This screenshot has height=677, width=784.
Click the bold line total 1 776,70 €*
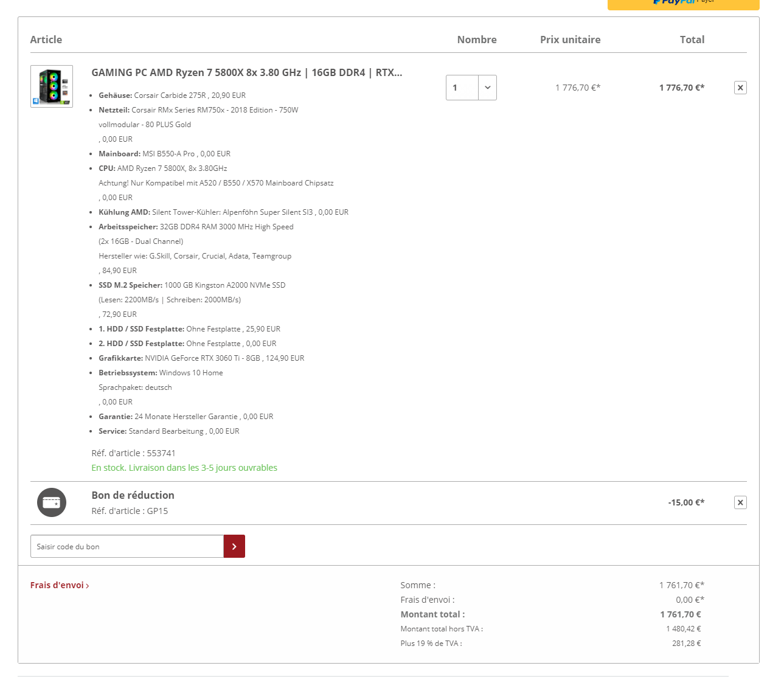point(682,88)
